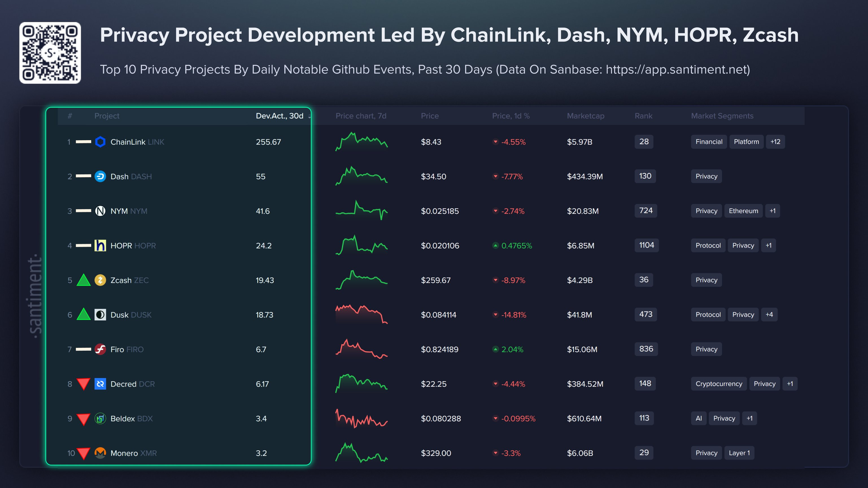Click the Decred blue logo icon

tap(100, 384)
